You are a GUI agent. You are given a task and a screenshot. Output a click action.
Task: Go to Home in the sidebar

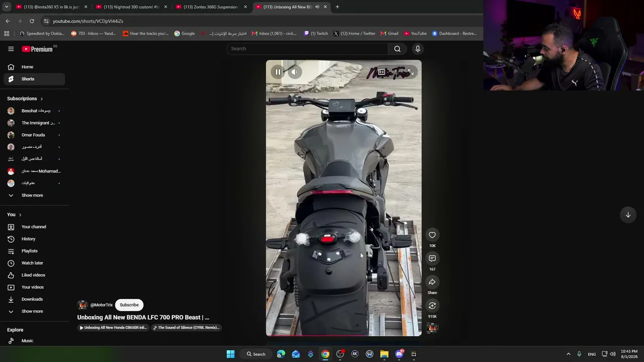point(34,67)
